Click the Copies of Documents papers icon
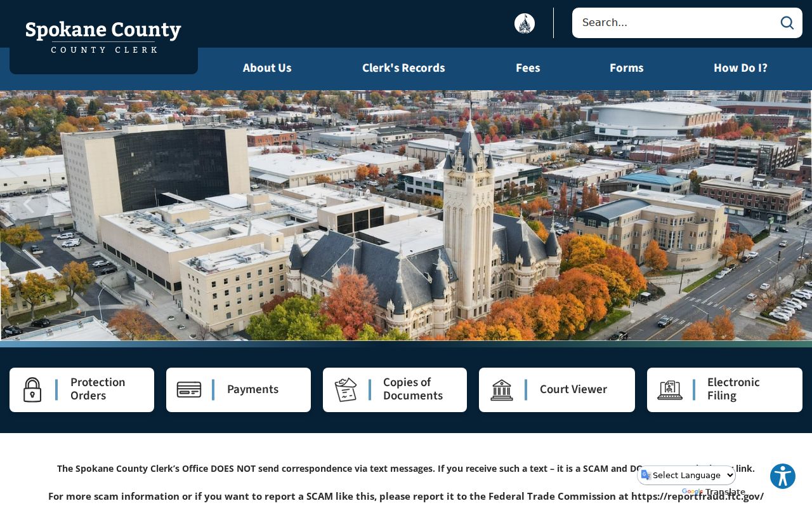Screen dimensions: 812x508 click(346, 390)
